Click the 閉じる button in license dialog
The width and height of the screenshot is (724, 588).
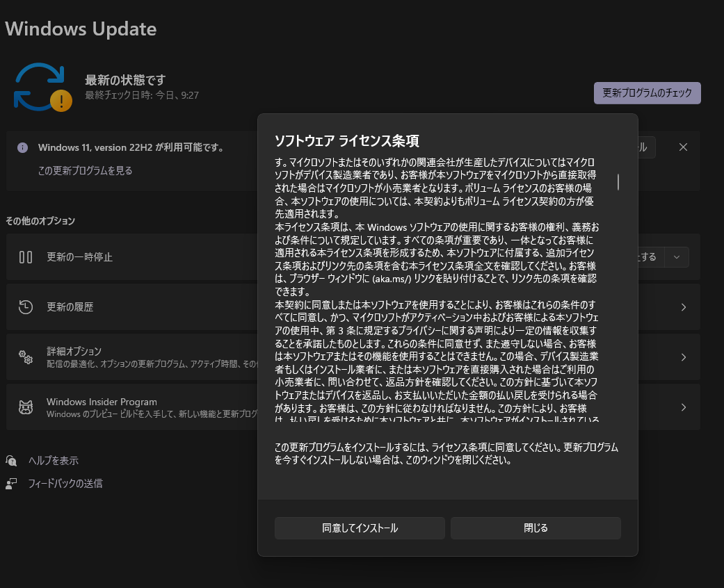pyautogui.click(x=536, y=528)
